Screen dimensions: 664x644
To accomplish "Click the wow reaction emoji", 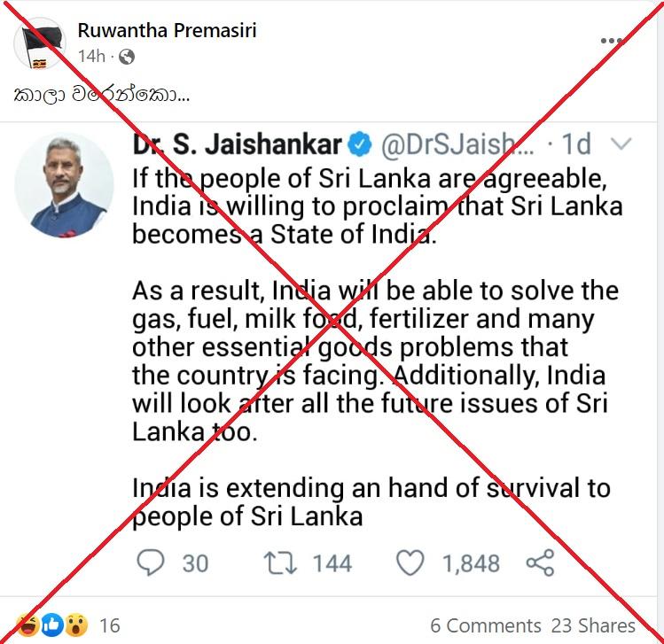I will point(76,625).
